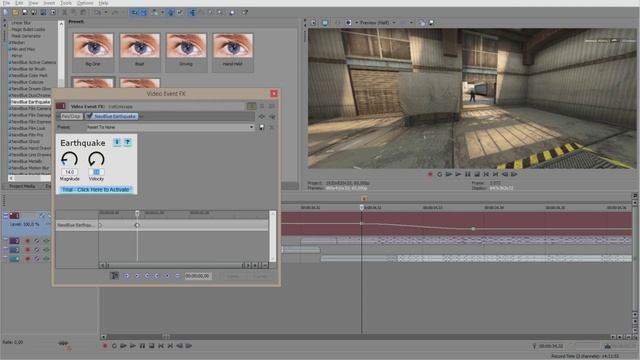Click the Save icon in main toolbar

click(x=24, y=12)
